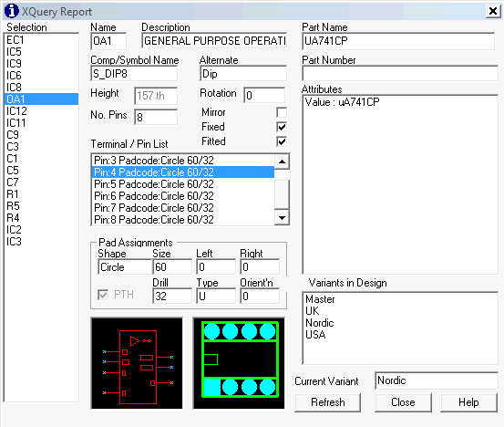The height and width of the screenshot is (427, 504).
Task: Click the schematic symbol preview thumbnail
Action: pyautogui.click(x=137, y=363)
